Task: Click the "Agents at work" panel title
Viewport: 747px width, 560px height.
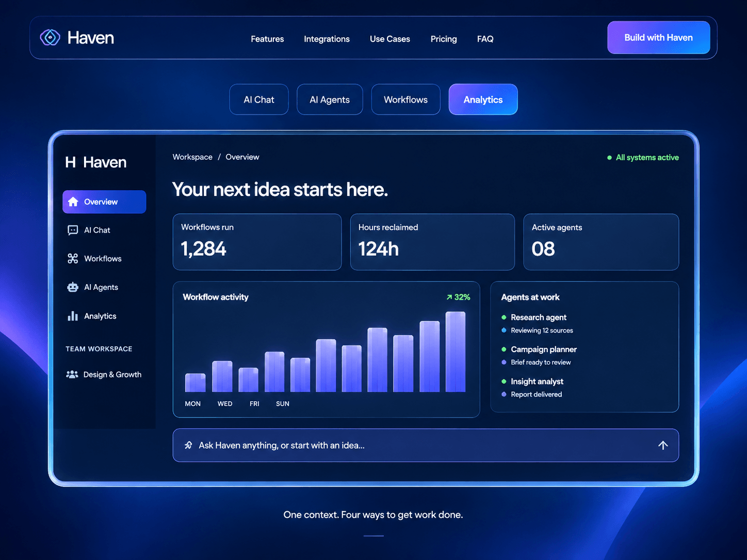Action: click(530, 297)
